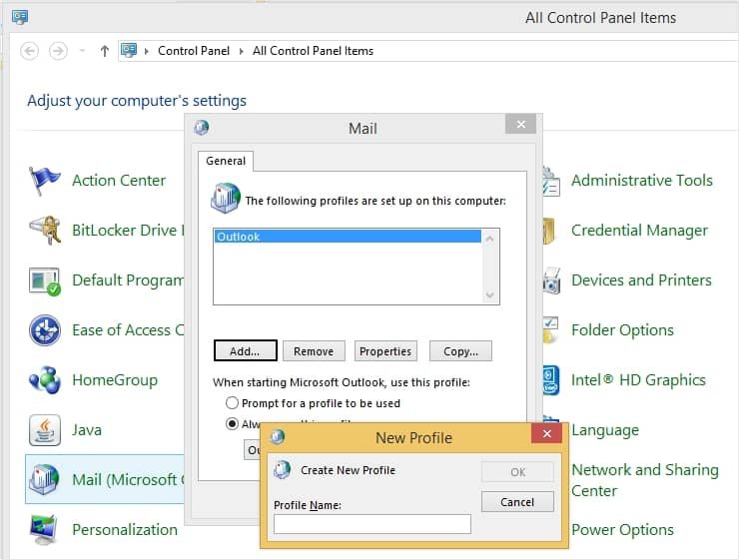Click the Java coffee cup icon
Image resolution: width=739 pixels, height=560 pixels.
(45, 430)
